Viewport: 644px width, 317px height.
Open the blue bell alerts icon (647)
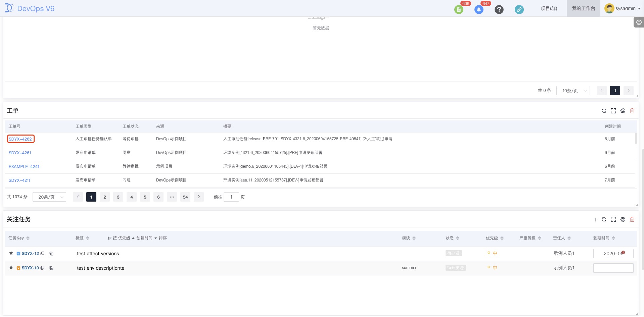(479, 10)
